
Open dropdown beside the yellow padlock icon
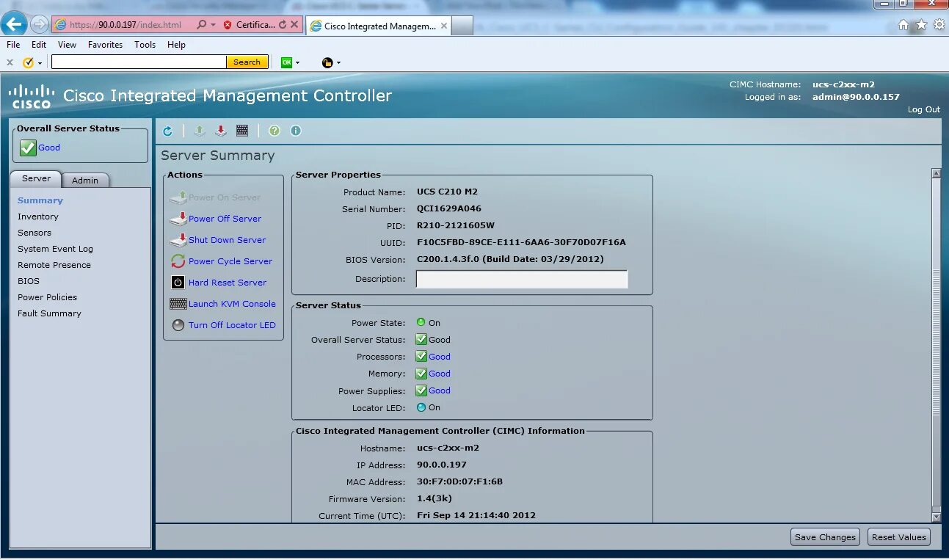[x=338, y=63]
